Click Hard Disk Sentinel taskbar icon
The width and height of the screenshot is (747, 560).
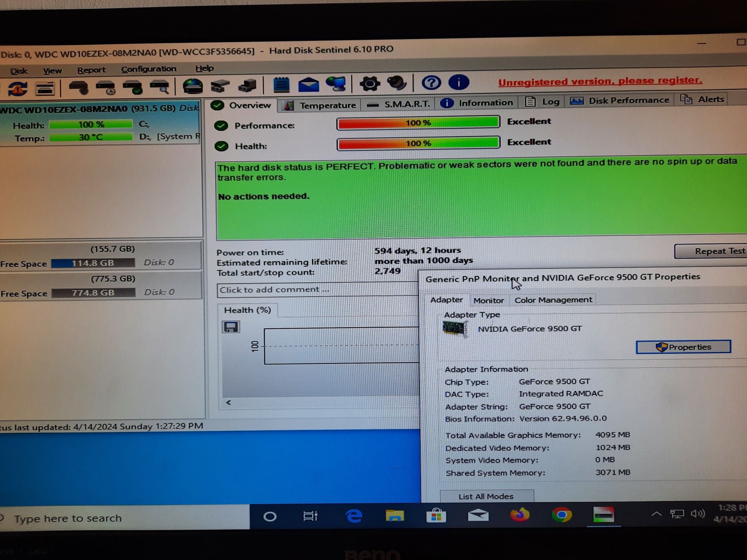coord(604,514)
